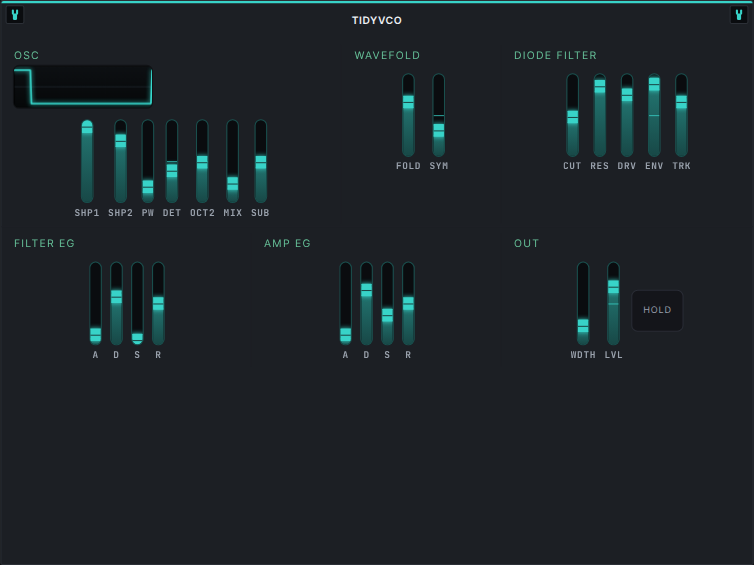Click the top-left tuning fork logo icon
This screenshot has width=754, height=565.
tap(15, 15)
